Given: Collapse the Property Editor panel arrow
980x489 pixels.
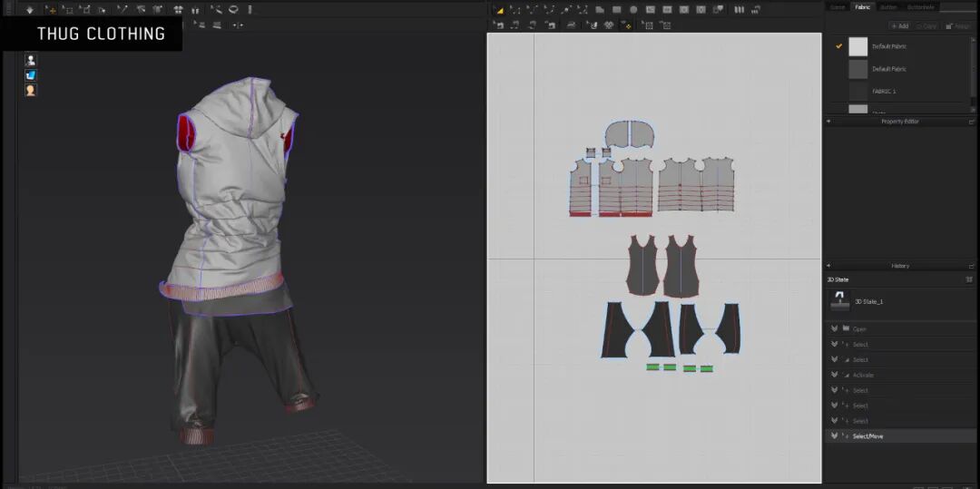Looking at the screenshot, I should pos(828,122).
